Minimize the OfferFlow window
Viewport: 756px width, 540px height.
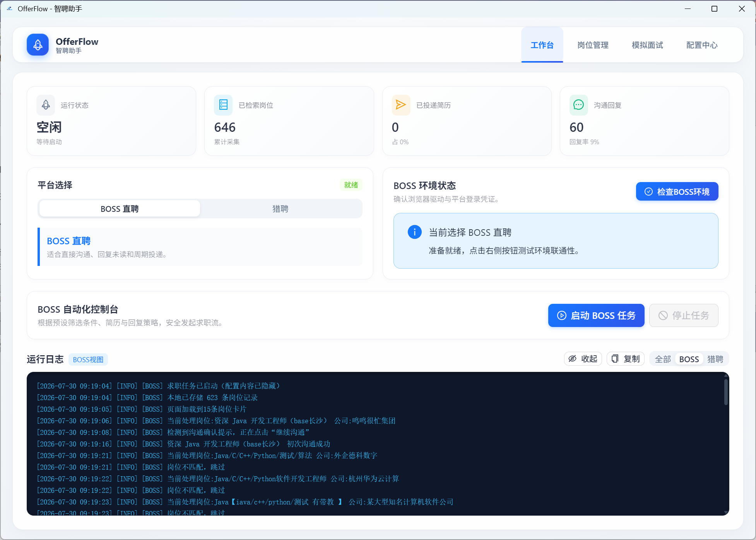[x=688, y=9]
